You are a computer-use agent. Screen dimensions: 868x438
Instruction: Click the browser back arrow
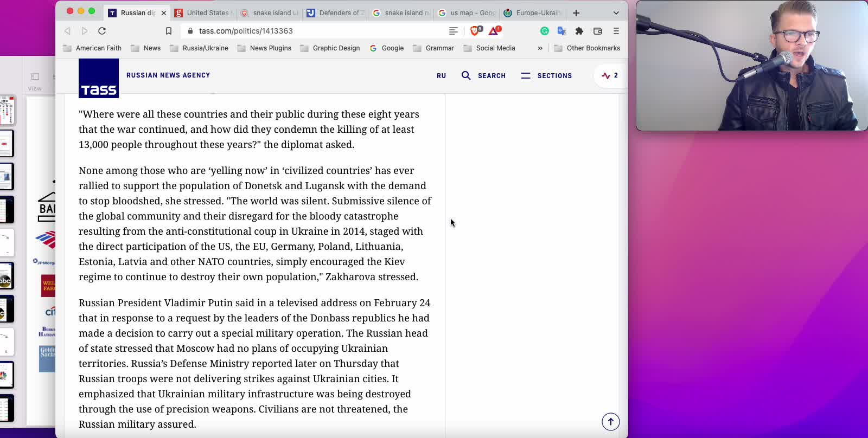[x=67, y=31]
